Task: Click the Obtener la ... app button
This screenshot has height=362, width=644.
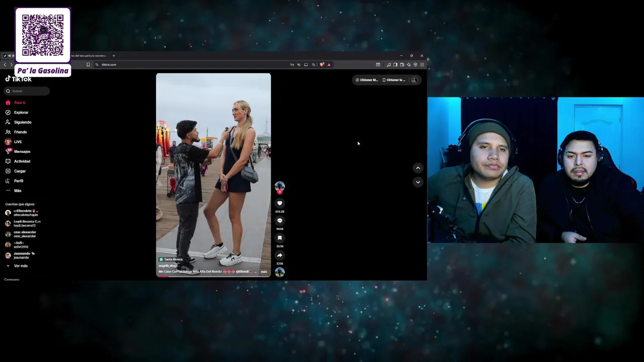Action: 394,80
